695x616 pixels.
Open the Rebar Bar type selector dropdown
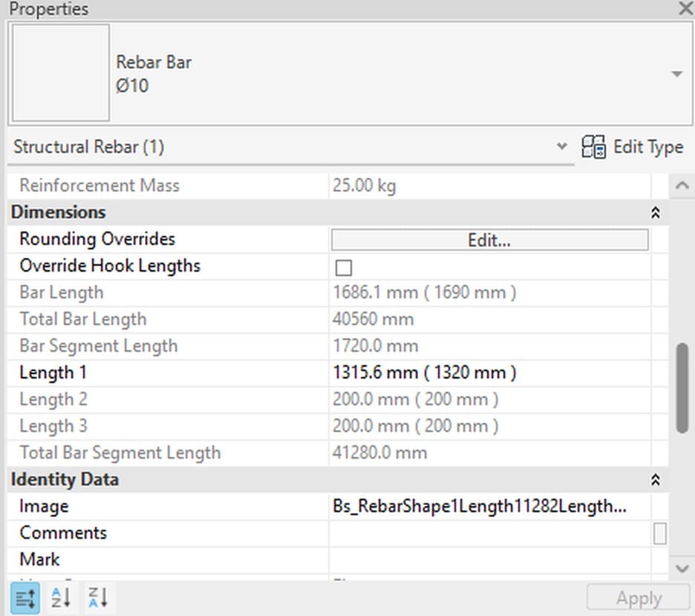(676, 73)
